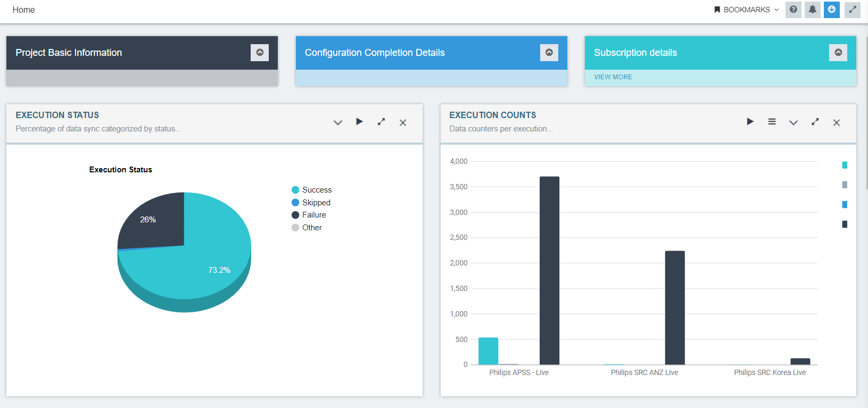
Task: Open the Bookmarks dropdown
Action: tap(746, 10)
